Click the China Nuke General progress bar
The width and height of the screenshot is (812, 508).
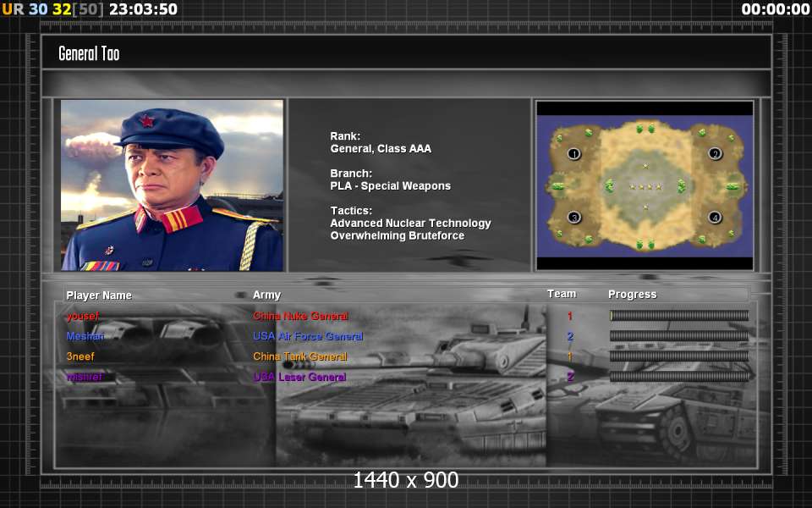click(x=679, y=316)
